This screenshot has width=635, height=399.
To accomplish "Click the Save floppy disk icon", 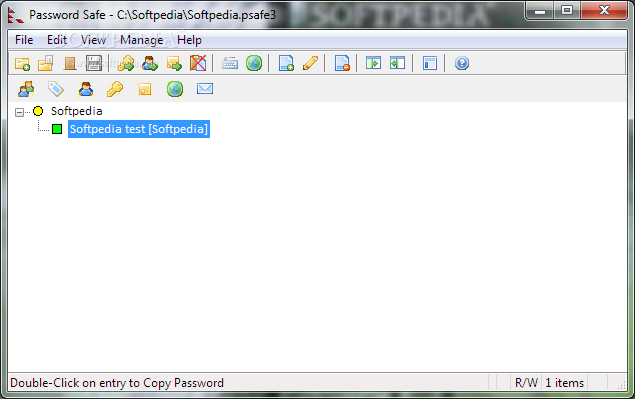I will [x=94, y=64].
